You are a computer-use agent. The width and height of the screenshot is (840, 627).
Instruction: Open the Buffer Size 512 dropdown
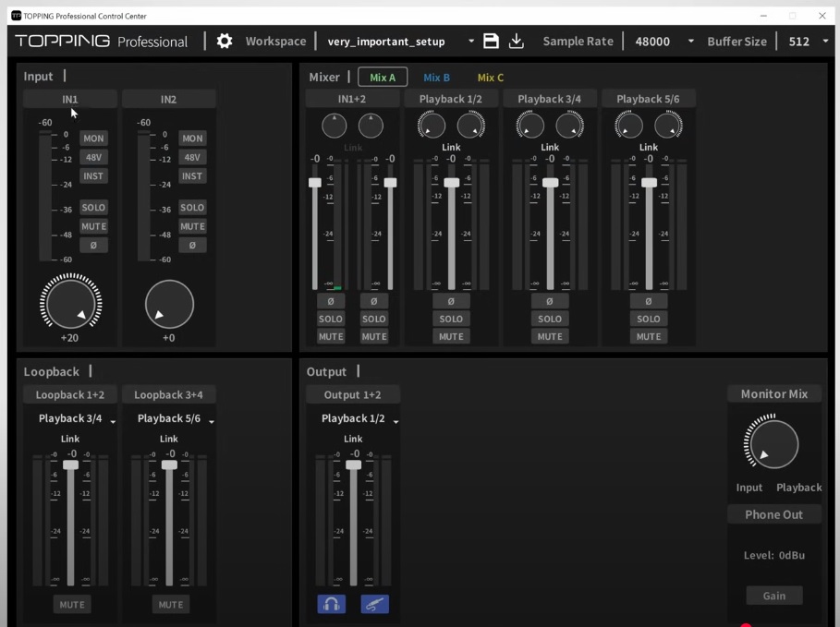[809, 42]
